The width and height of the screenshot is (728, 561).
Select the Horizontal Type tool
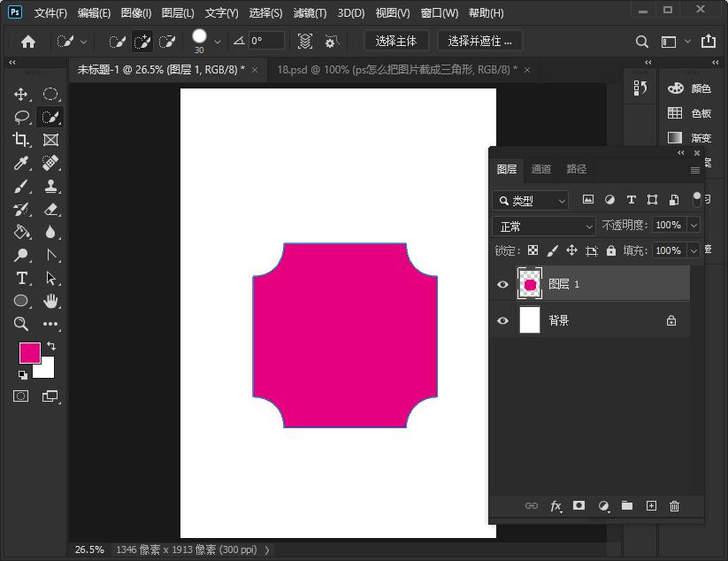(21, 278)
